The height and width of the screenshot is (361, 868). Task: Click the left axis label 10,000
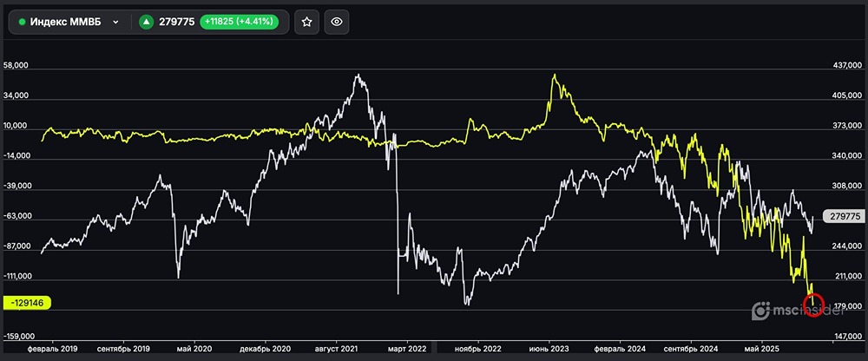click(16, 126)
